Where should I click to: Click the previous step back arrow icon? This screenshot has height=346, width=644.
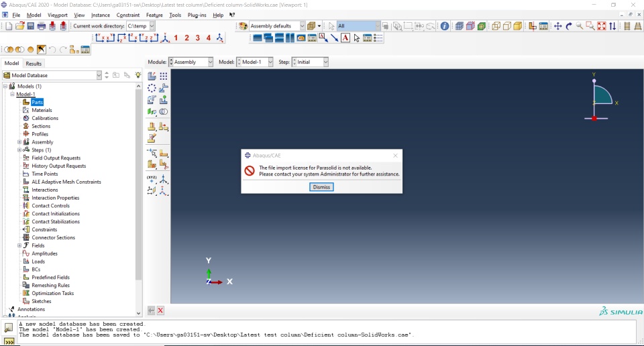151,310
